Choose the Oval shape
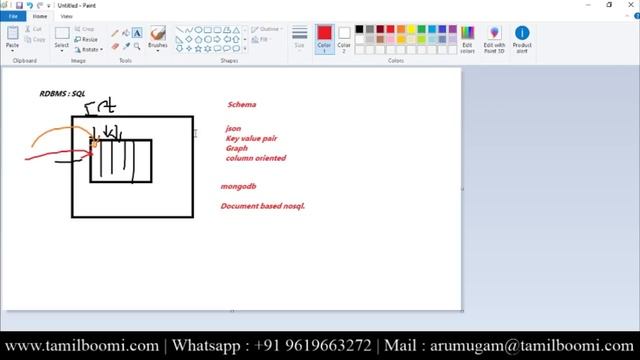Viewport: 640px width, 360px height. pos(198,30)
